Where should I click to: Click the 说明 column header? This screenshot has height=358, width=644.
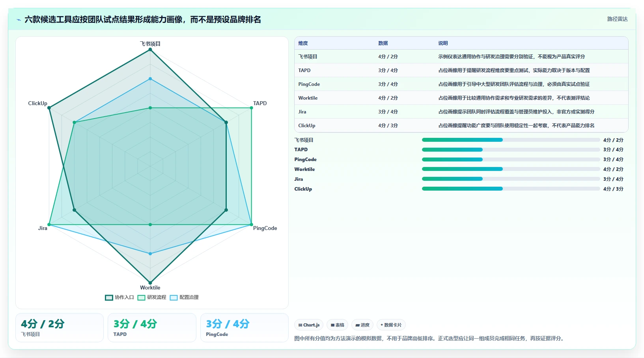(x=443, y=43)
